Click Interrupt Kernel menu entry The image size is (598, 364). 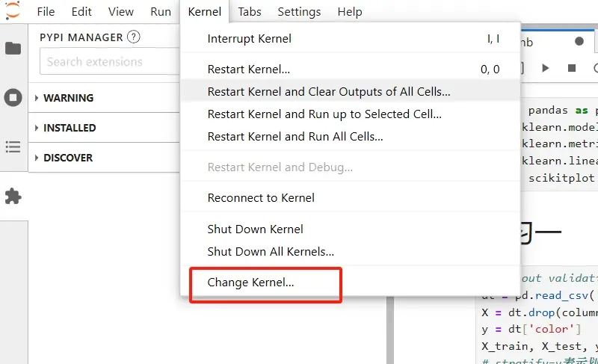[250, 39]
